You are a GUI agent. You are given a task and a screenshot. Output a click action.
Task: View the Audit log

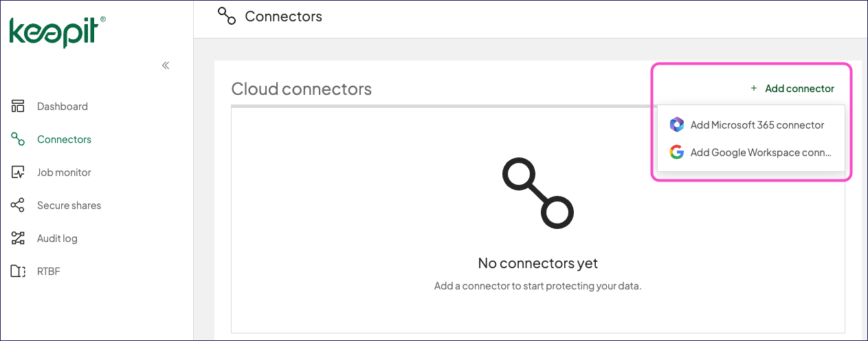point(57,238)
